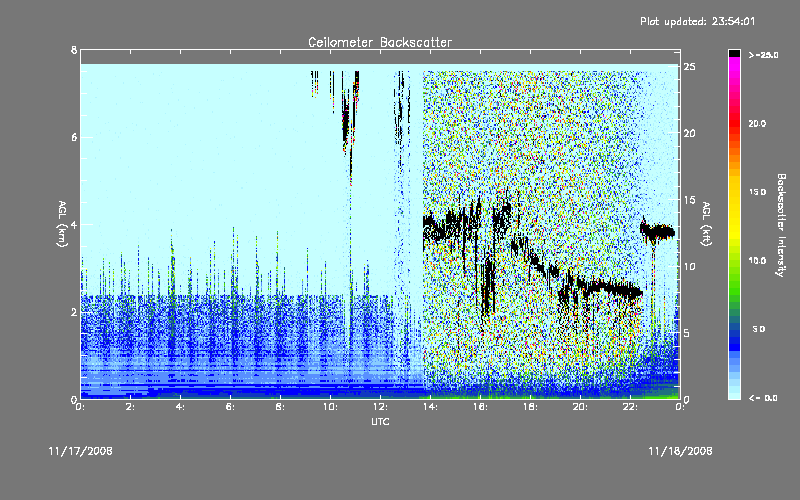The height and width of the screenshot is (500, 800).
Task: Click the "6" km tick label
Action: 74,137
